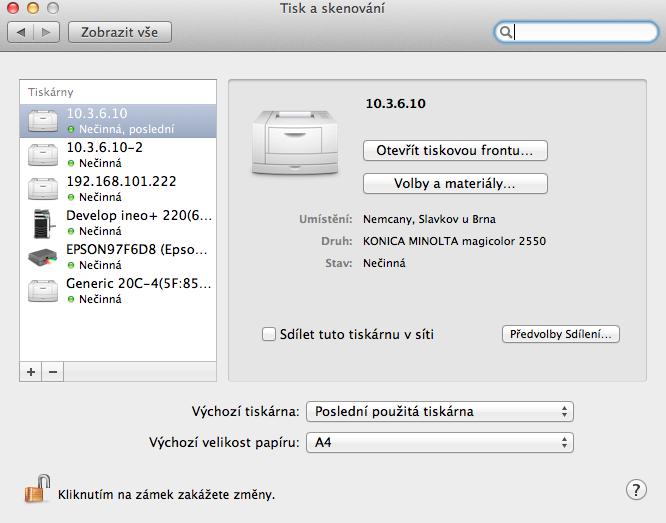
Task: Select printer 10.3.6.10-2 in the list
Action: (x=118, y=155)
